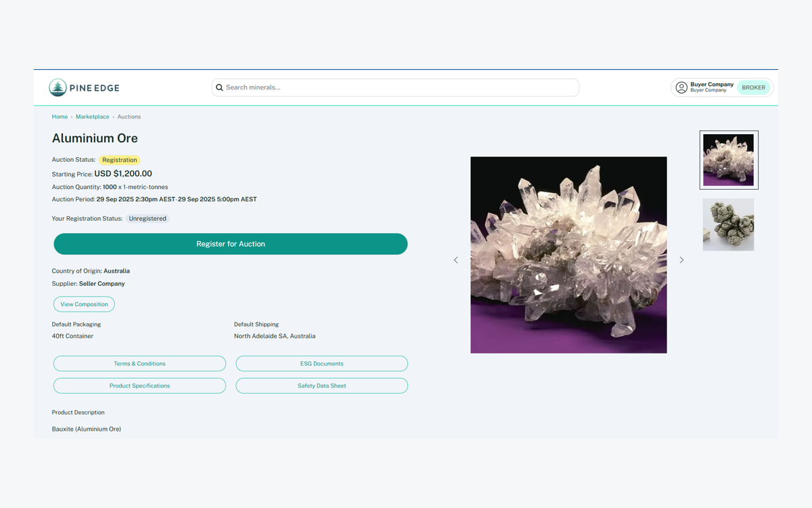Open the ESG Documents

click(321, 364)
